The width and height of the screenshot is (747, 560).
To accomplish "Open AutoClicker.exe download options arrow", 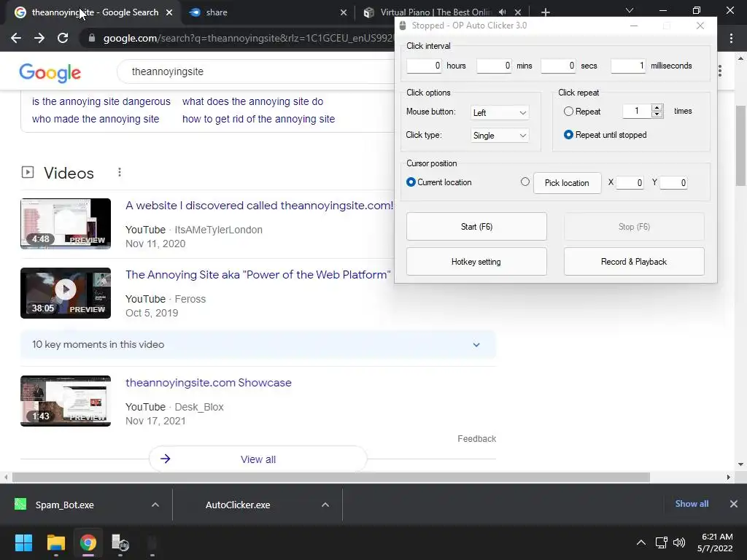I will coord(325,505).
